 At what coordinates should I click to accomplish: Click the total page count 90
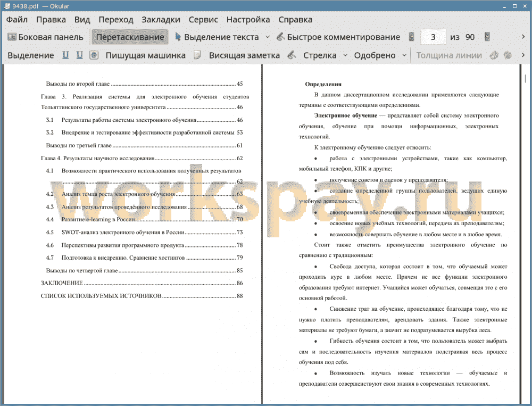[470, 37]
